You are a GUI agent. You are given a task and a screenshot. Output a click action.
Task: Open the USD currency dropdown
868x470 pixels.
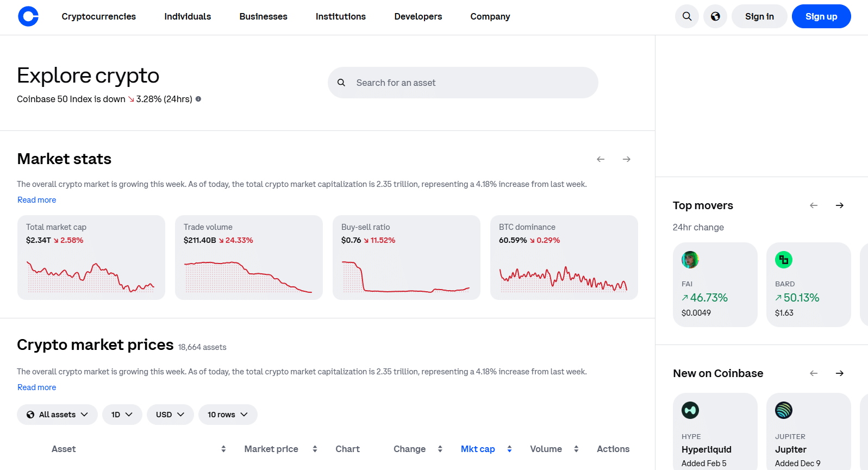pyautogui.click(x=170, y=415)
